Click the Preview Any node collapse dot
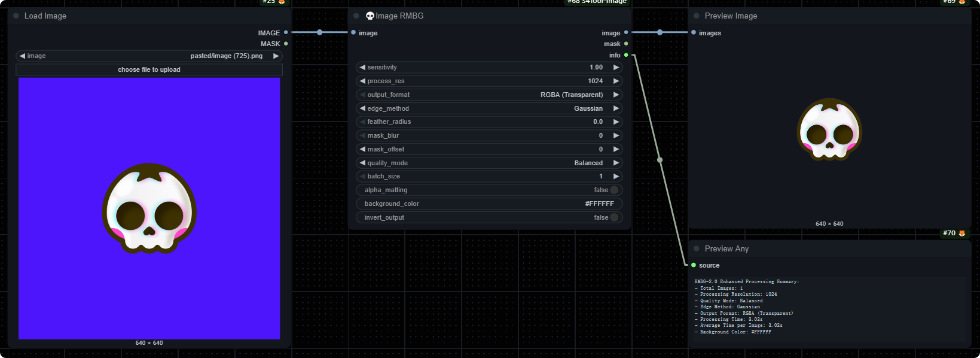The image size is (980, 358). pos(697,248)
